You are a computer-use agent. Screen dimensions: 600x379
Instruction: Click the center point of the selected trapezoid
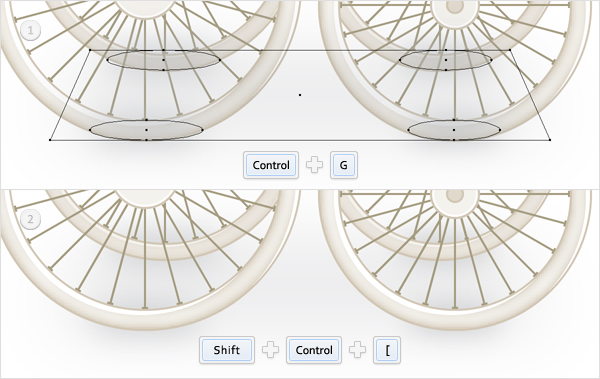click(300, 95)
